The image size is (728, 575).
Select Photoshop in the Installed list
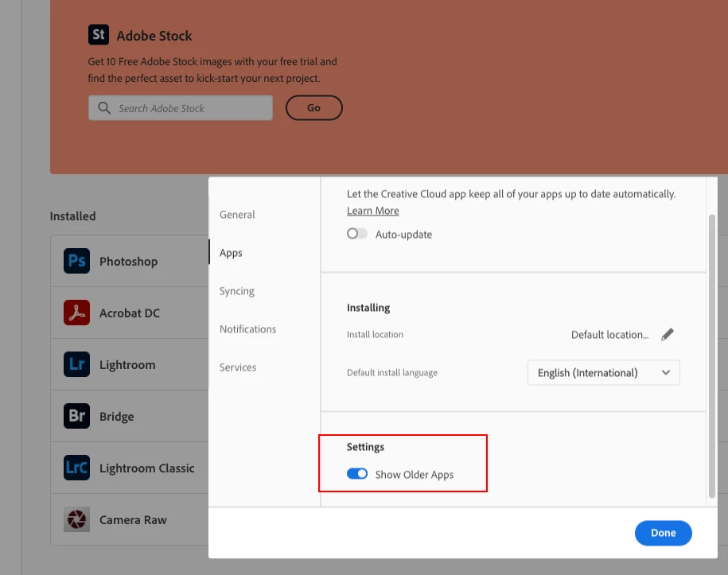[130, 261]
